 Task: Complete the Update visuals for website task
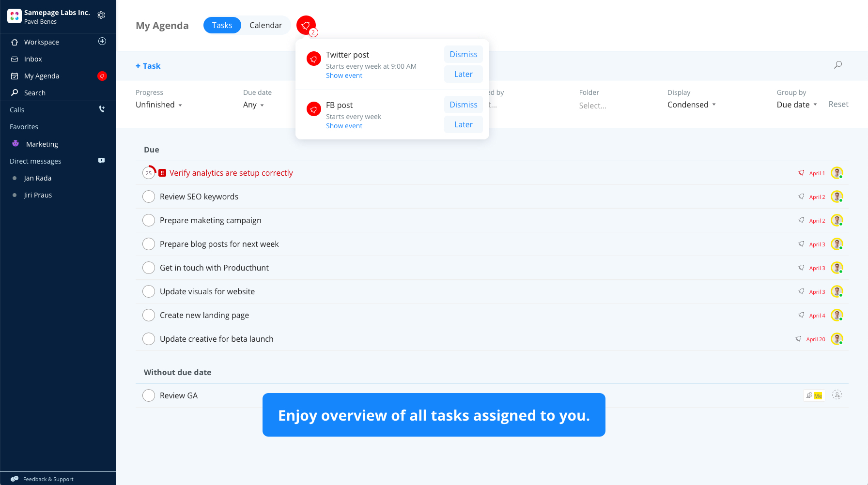tap(149, 291)
